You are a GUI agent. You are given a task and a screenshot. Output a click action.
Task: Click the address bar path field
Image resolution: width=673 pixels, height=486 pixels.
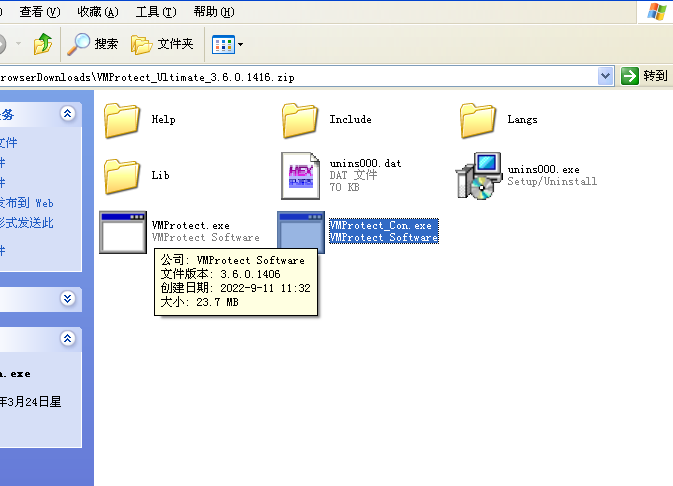pos(298,77)
